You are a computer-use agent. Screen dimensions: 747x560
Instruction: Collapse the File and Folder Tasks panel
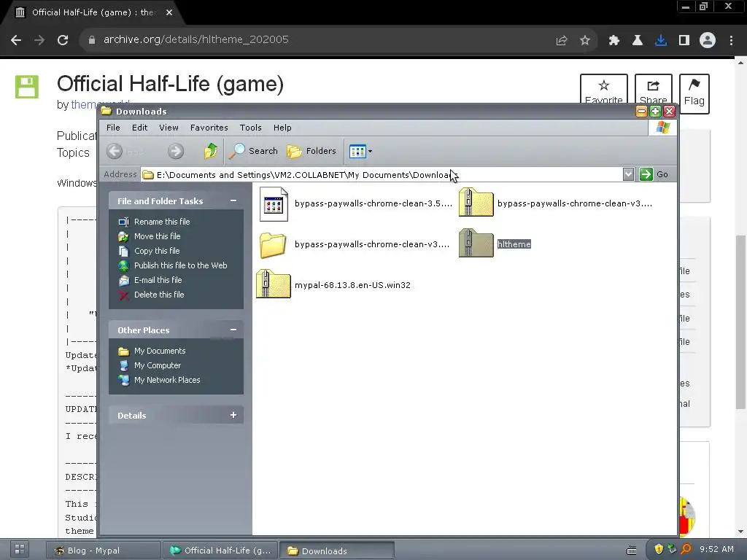[233, 201]
